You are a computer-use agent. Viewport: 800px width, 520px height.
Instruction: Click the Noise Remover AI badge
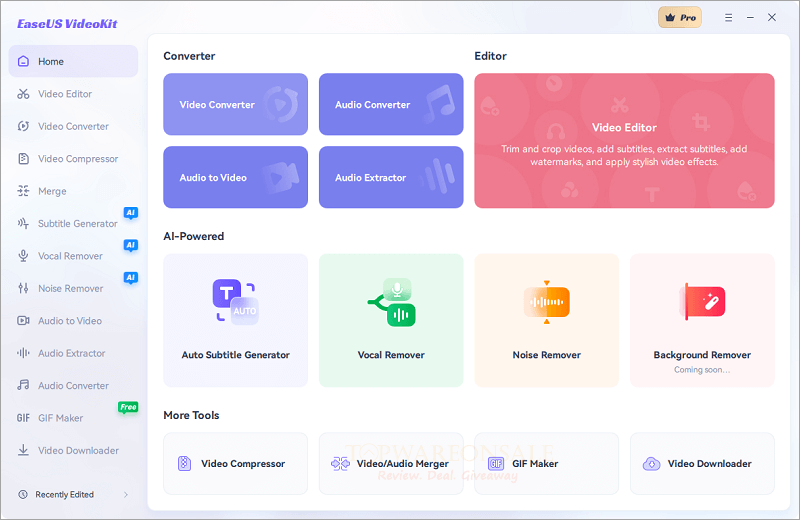(x=131, y=278)
